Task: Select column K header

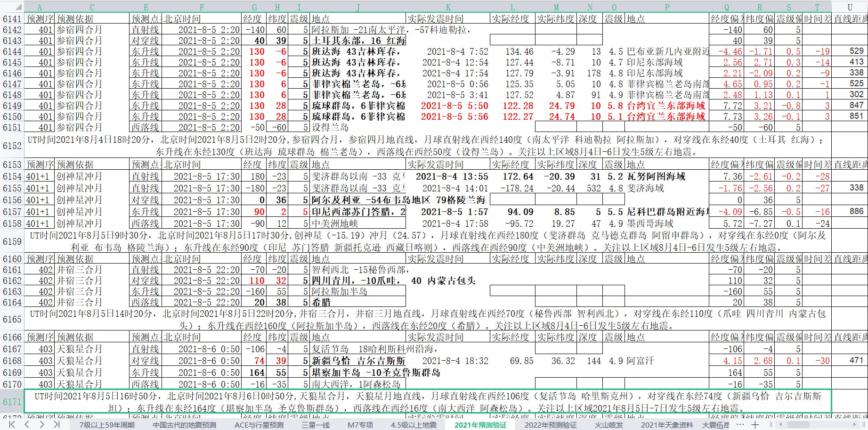Action: 448,7
